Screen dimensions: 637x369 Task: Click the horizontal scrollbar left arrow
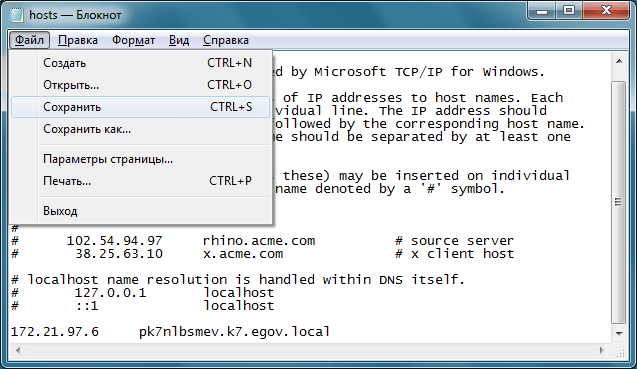(x=17, y=350)
